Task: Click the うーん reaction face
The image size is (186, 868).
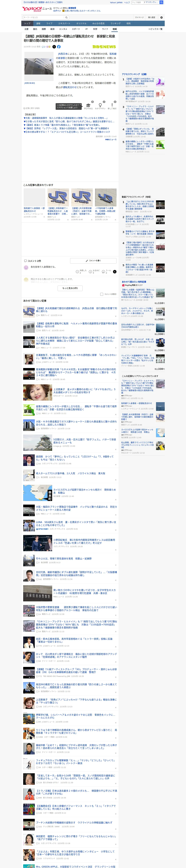Action: pos(104,271)
